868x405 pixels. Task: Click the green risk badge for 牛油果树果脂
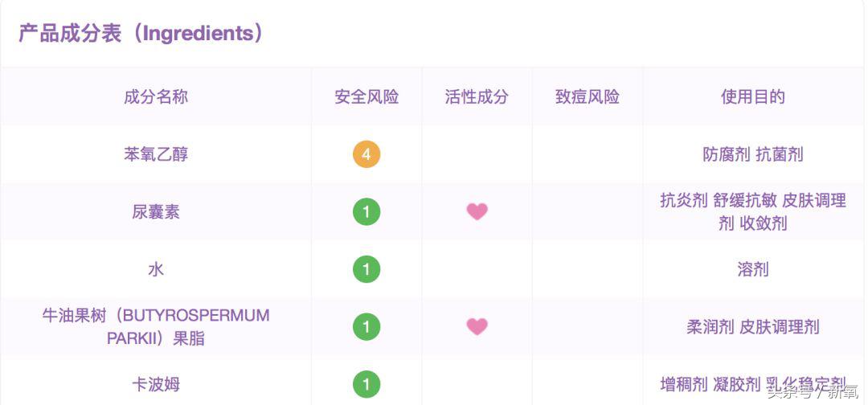coord(366,327)
